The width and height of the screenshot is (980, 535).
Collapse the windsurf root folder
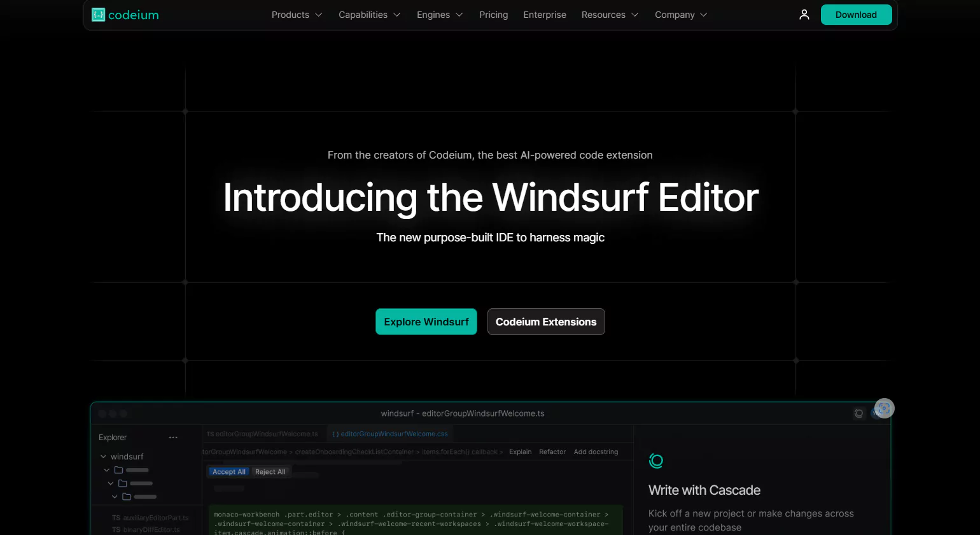click(x=103, y=457)
